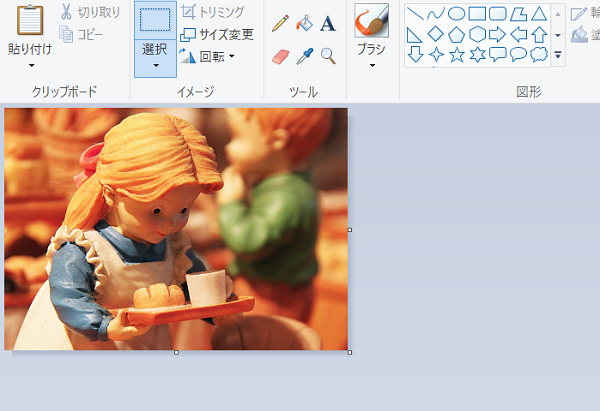
Task: Click コピー (Copy) button
Action: (81, 35)
